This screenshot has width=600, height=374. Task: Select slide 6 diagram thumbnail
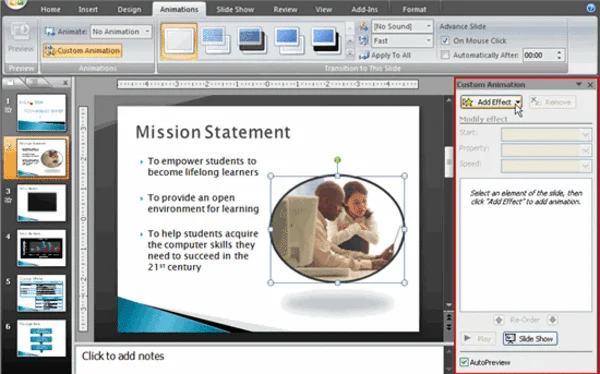pyautogui.click(x=41, y=338)
